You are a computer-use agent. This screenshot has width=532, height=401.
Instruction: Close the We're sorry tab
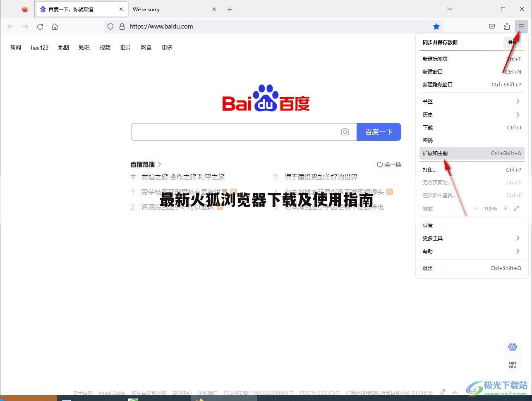click(214, 9)
